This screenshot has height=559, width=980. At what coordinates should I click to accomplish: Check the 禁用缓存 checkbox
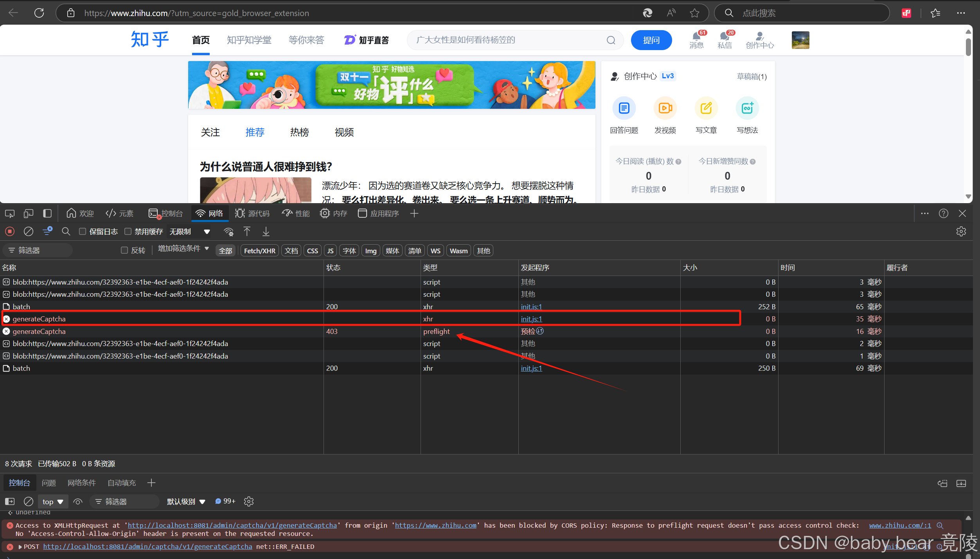pyautogui.click(x=128, y=232)
